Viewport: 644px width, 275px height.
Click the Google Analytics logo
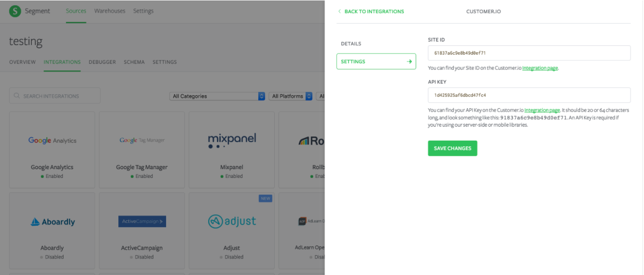tap(52, 140)
